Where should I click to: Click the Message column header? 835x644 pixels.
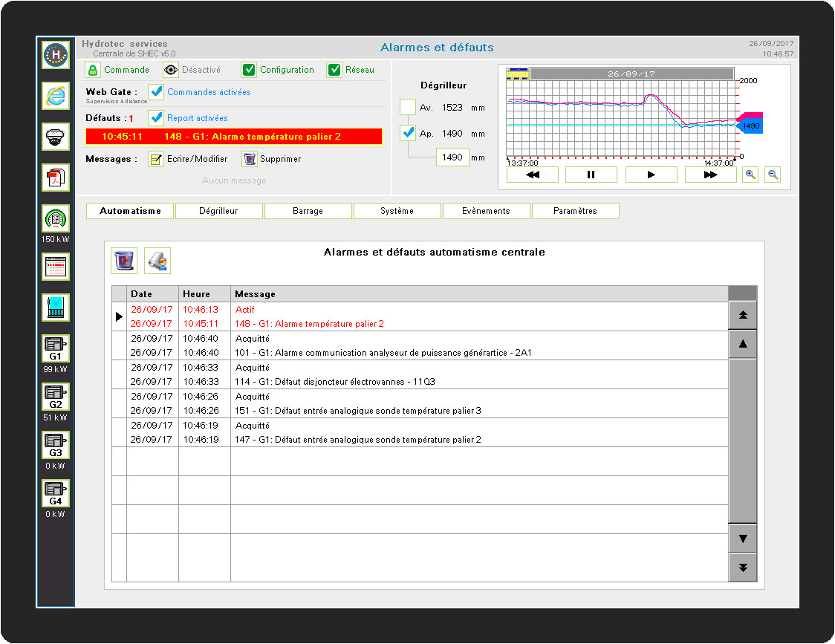tap(479, 294)
